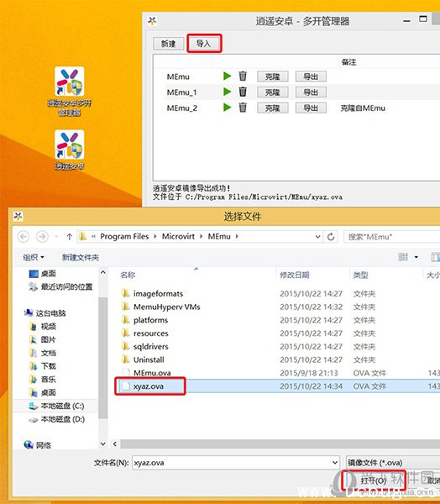
Task: Click 克隆 button for MEmu_1
Action: click(x=273, y=92)
